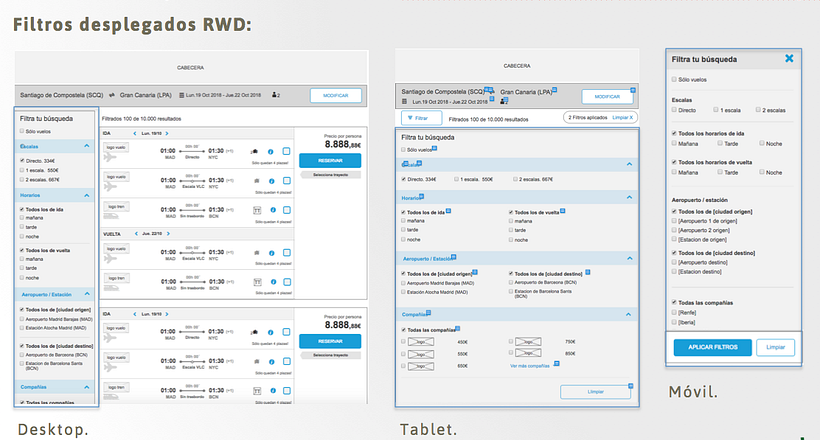Click next-day arrow beside Jue. 22/10 in VUELTA

pos(168,234)
